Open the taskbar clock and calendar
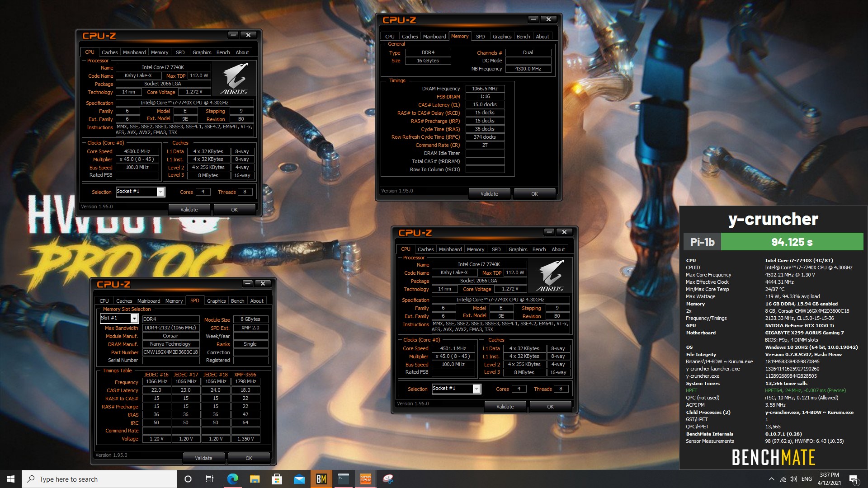 coord(829,479)
